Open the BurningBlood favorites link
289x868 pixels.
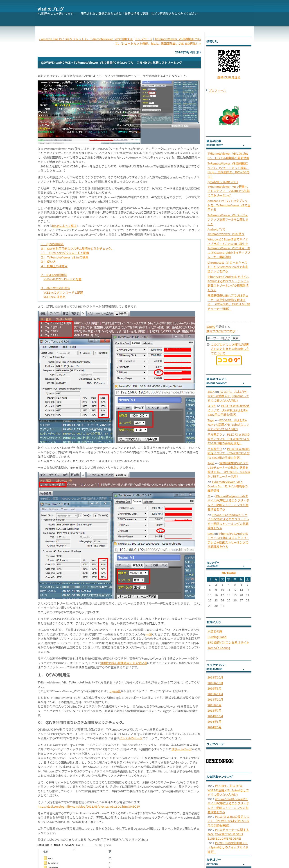coord(217,637)
